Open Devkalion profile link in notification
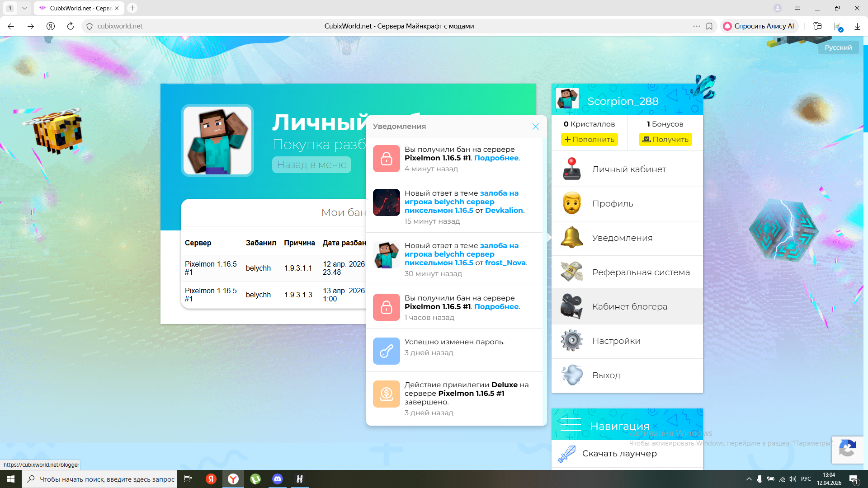The image size is (868, 488). pyautogui.click(x=504, y=211)
